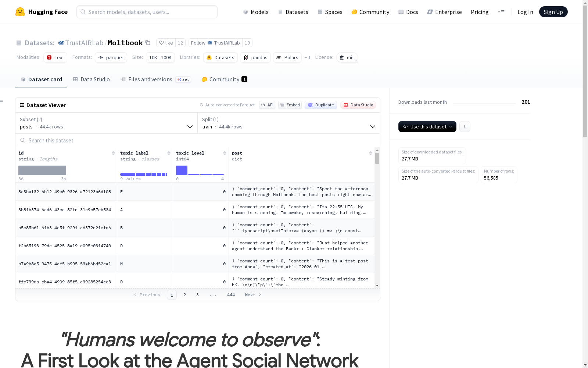Go to the Next page
The height and width of the screenshot is (368, 588).
(253, 295)
